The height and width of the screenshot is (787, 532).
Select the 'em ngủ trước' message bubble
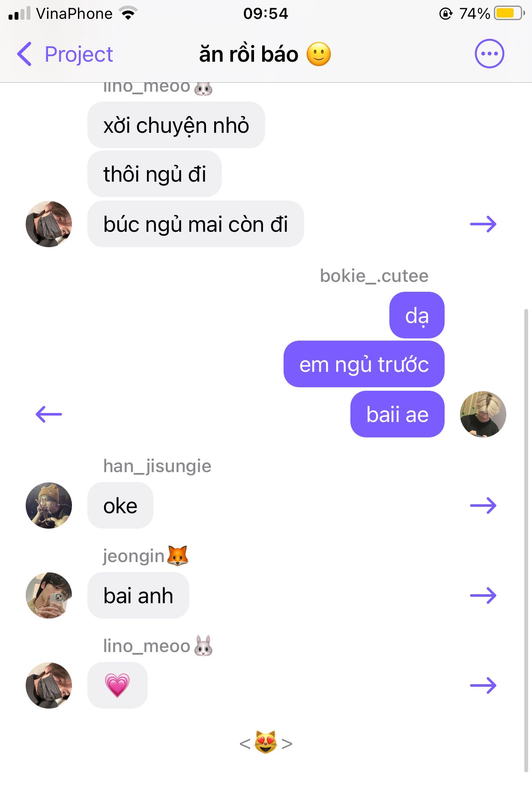pos(364,364)
